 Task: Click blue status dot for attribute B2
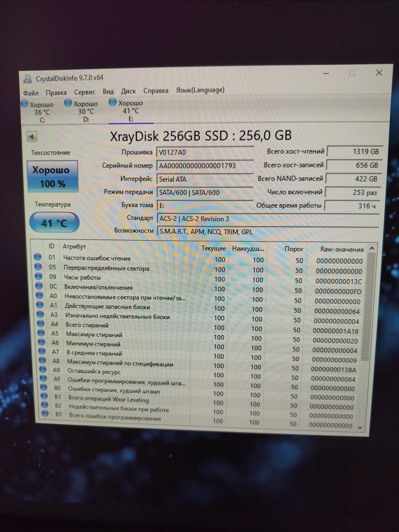click(45, 405)
